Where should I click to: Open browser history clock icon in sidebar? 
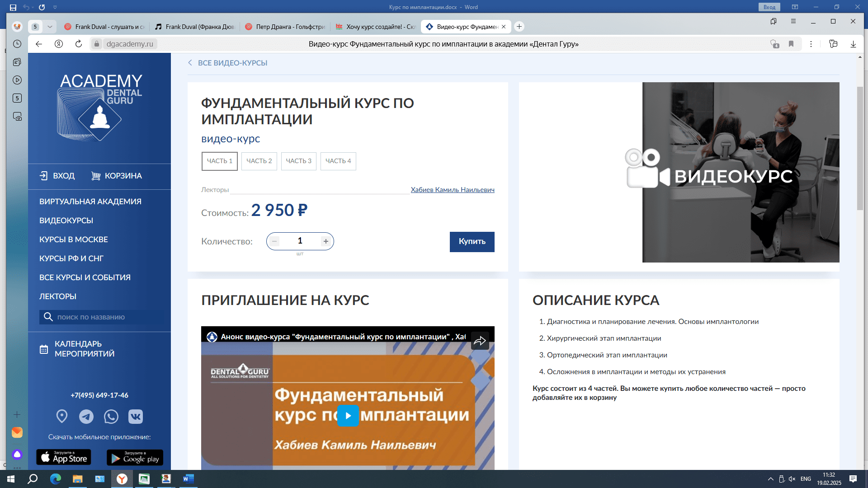click(x=17, y=44)
